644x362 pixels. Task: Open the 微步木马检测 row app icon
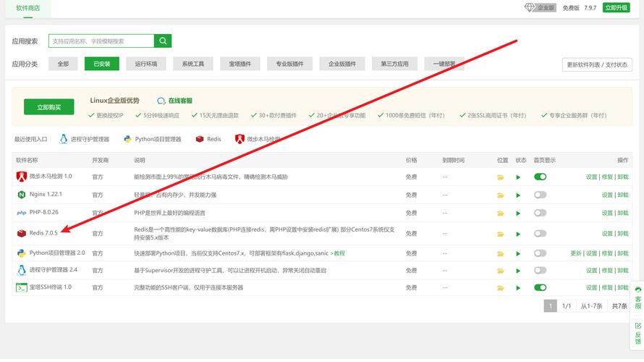pos(22,177)
